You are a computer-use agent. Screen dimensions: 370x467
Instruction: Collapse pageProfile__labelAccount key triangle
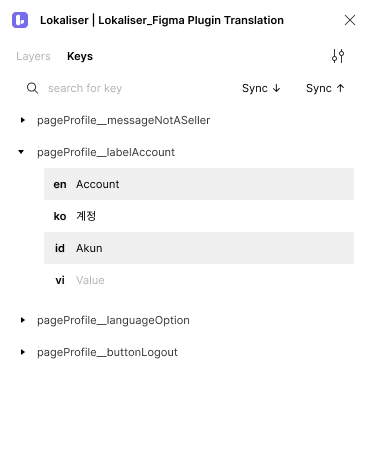click(x=21, y=152)
